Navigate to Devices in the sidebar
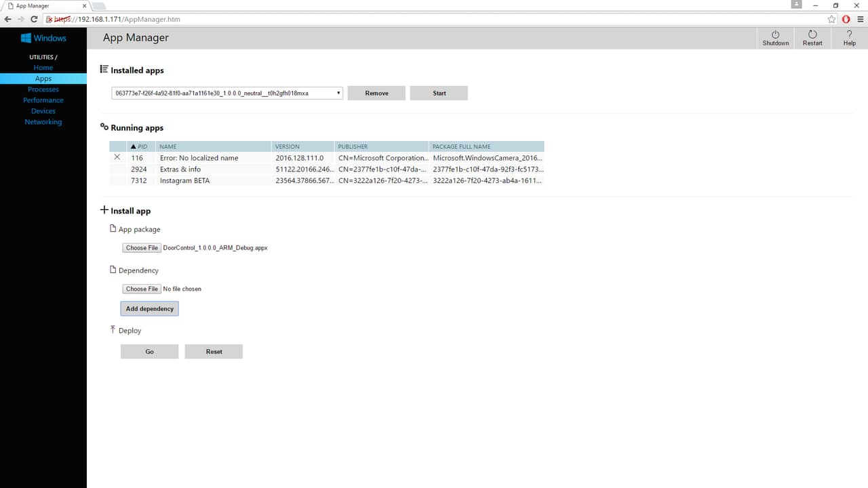The image size is (868, 488). (x=43, y=111)
